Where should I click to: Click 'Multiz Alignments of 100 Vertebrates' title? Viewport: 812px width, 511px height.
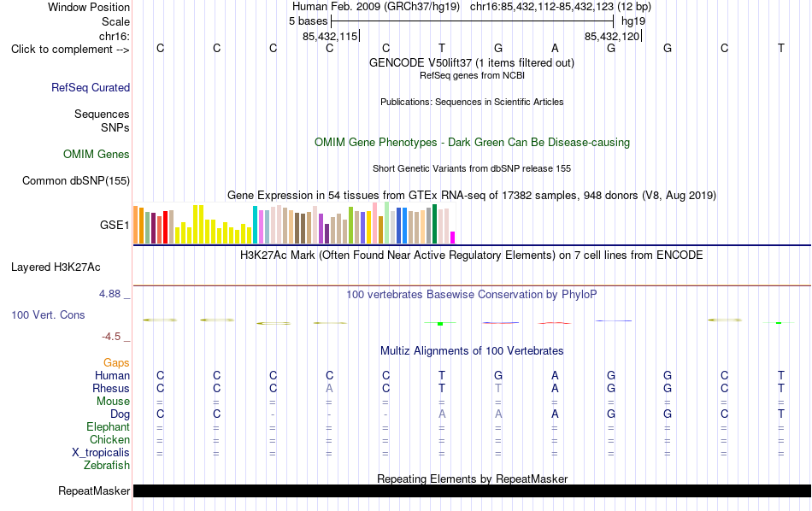(x=472, y=351)
